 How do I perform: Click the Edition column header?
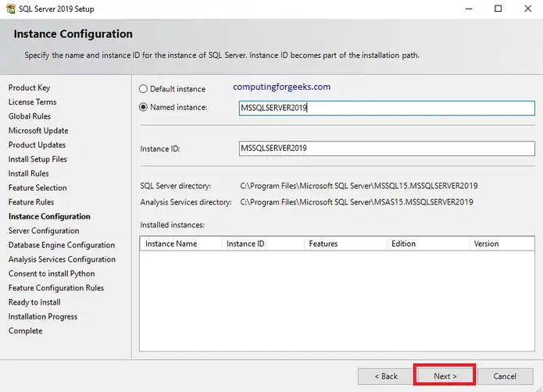[x=427, y=244]
